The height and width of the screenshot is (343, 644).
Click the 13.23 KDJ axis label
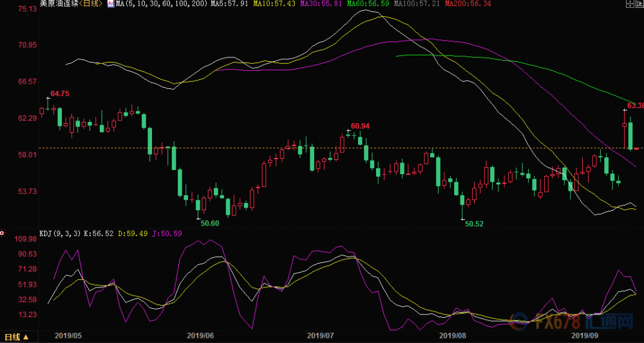tap(26, 315)
